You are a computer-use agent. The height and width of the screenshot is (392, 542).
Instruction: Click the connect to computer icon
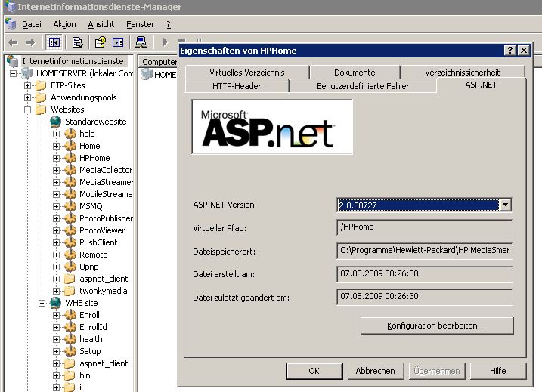[141, 42]
